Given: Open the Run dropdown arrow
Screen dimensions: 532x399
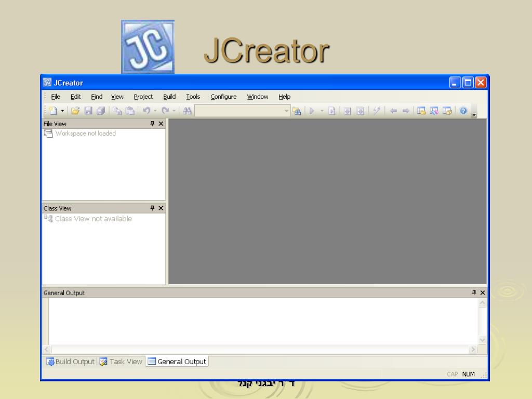Looking at the screenshot, I should tap(322, 111).
